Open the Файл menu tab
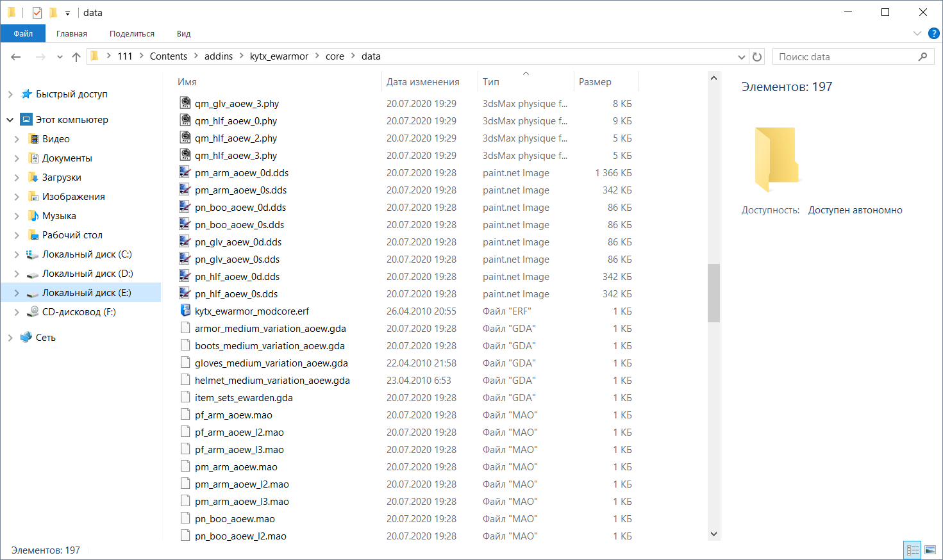The image size is (943, 560). (23, 34)
